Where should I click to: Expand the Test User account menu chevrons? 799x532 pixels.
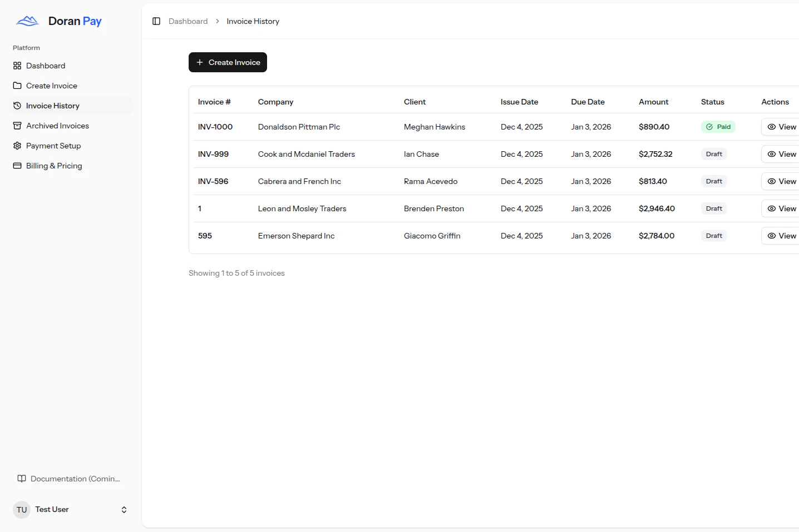(124, 509)
